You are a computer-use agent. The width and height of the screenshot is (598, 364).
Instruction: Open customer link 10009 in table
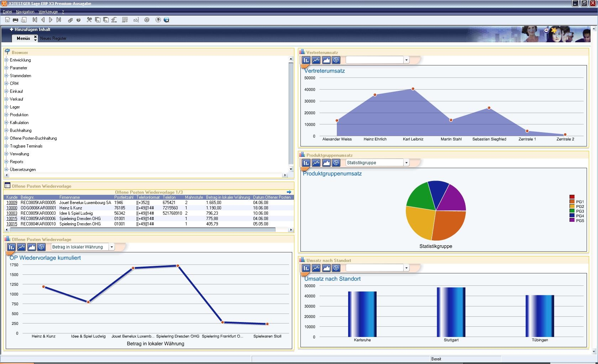click(12, 203)
